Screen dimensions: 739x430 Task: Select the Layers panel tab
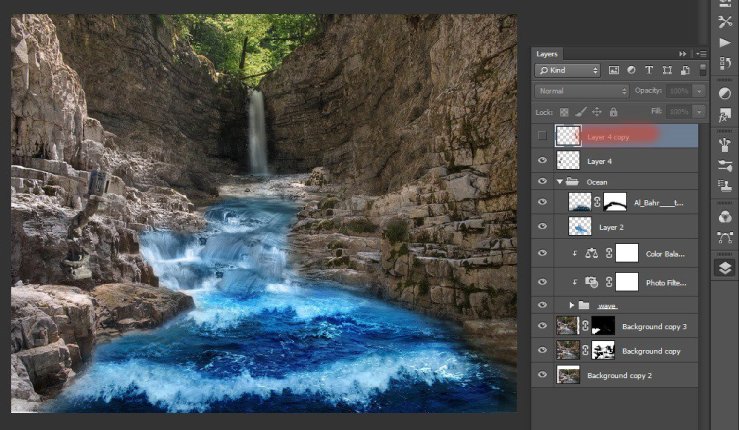point(547,53)
